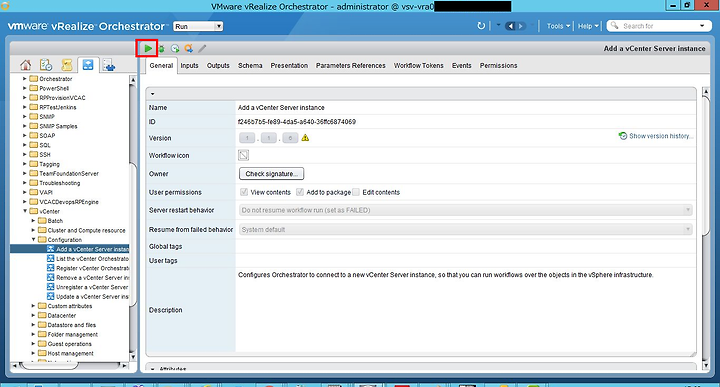Collapse the vCenter folder
Viewport: 720px width, 387px height.
[25, 211]
